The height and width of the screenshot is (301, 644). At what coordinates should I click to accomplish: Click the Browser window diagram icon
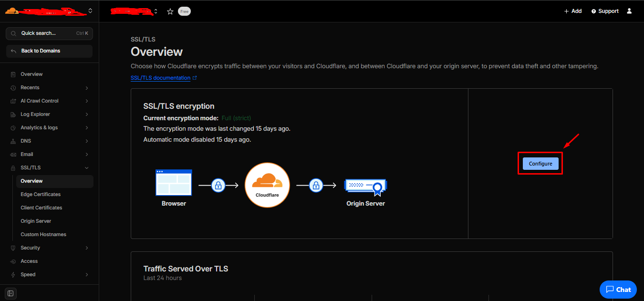tap(174, 183)
